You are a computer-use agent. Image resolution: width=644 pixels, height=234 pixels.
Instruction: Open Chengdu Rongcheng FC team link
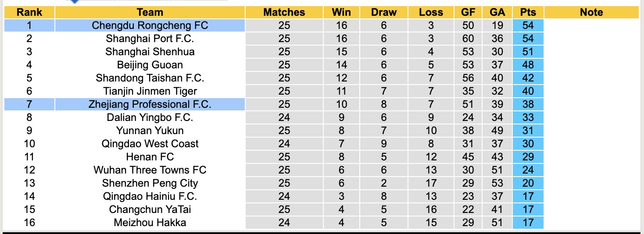tap(150, 25)
